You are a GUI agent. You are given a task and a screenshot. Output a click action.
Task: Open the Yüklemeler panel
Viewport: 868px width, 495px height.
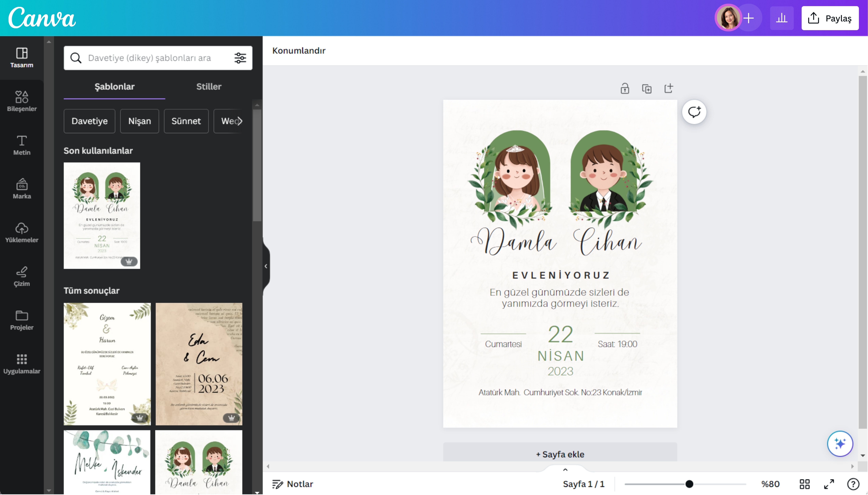tap(21, 232)
